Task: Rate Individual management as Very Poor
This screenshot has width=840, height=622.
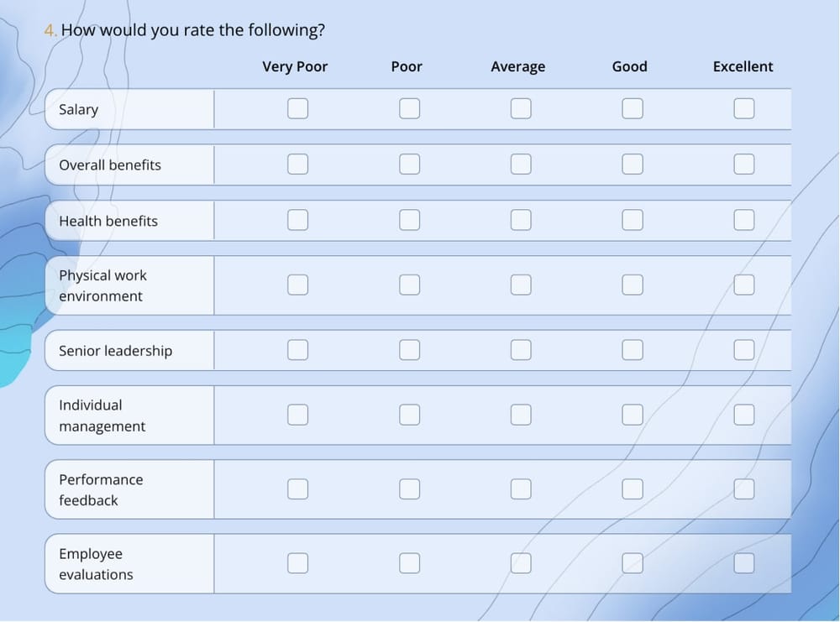Action: point(297,415)
